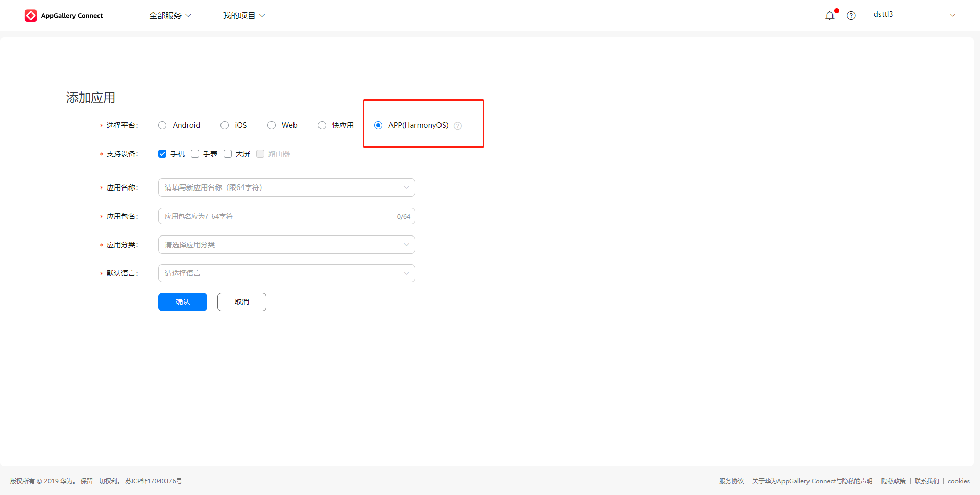The width and height of the screenshot is (980, 495).
Task: Click the 取消 button
Action: click(242, 302)
